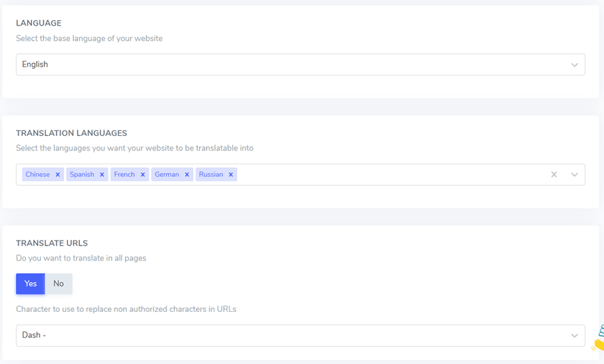This screenshot has height=364, width=604.
Task: Clear all selected translation languages
Action: tap(554, 175)
